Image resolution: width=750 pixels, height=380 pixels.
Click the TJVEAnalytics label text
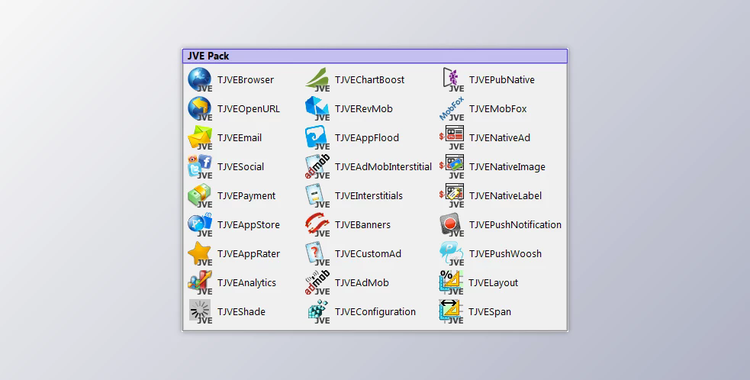tap(246, 283)
